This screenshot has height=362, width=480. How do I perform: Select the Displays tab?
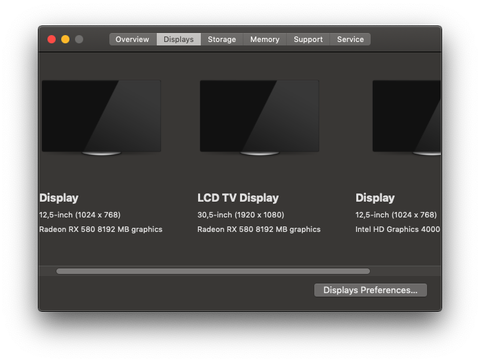[x=179, y=39]
